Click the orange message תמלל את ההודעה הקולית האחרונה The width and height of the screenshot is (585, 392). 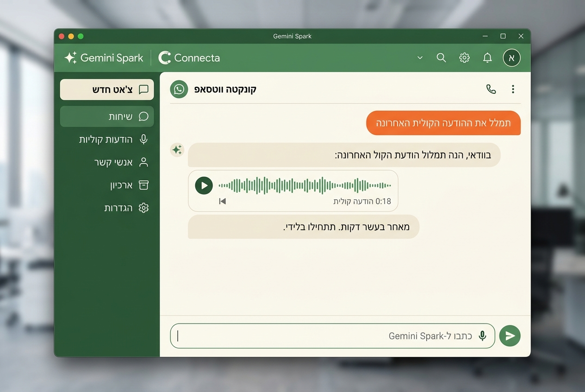443,123
